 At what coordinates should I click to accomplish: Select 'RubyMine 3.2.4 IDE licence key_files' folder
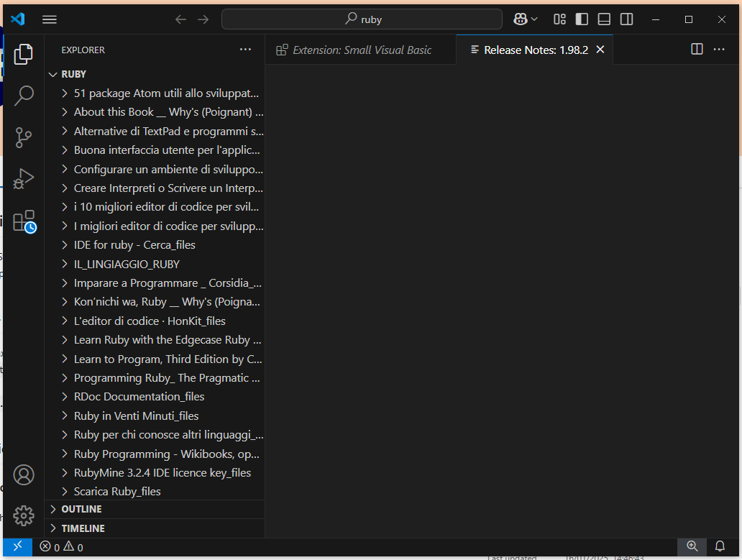click(155, 472)
